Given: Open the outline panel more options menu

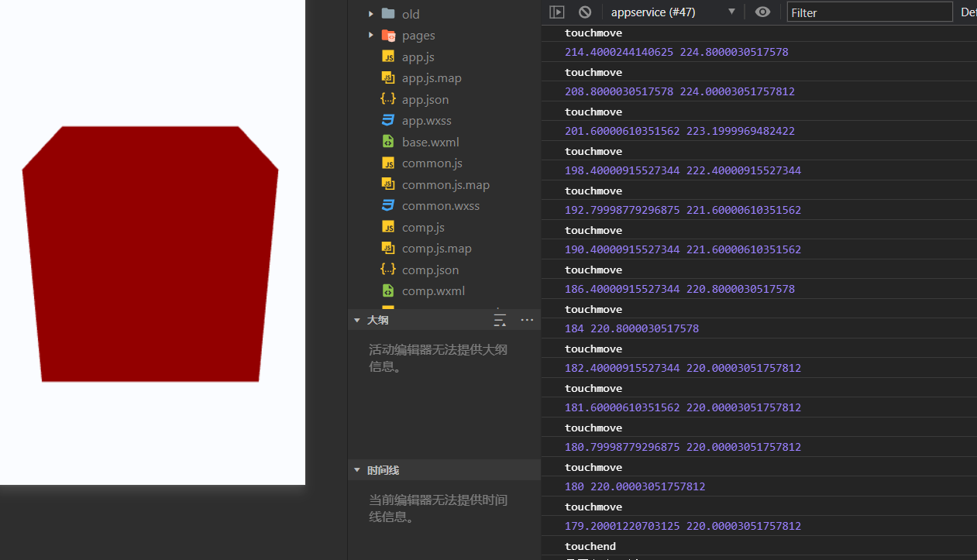Looking at the screenshot, I should tap(528, 320).
